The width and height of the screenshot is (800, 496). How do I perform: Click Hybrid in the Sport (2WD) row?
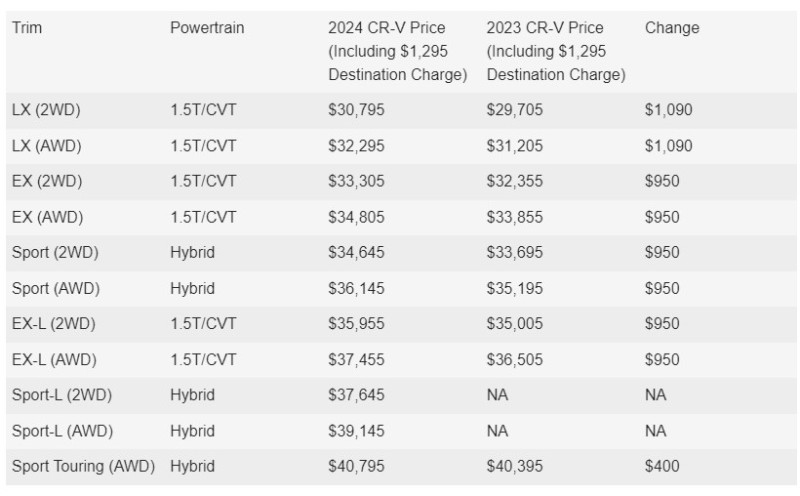[x=192, y=252]
